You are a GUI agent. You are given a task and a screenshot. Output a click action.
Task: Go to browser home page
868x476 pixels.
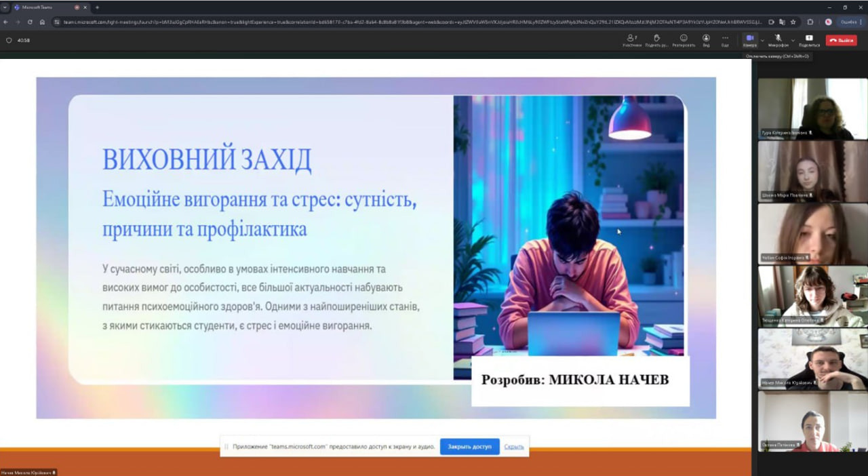(42, 22)
